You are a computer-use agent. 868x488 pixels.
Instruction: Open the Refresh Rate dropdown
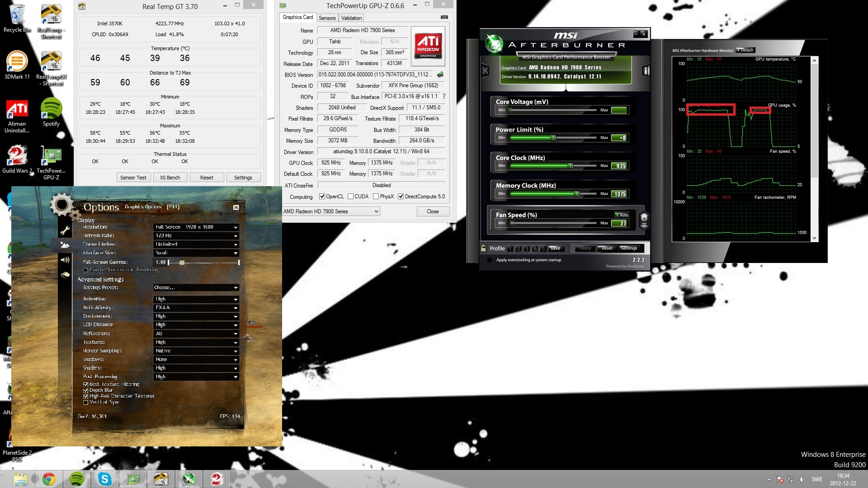(x=196, y=236)
